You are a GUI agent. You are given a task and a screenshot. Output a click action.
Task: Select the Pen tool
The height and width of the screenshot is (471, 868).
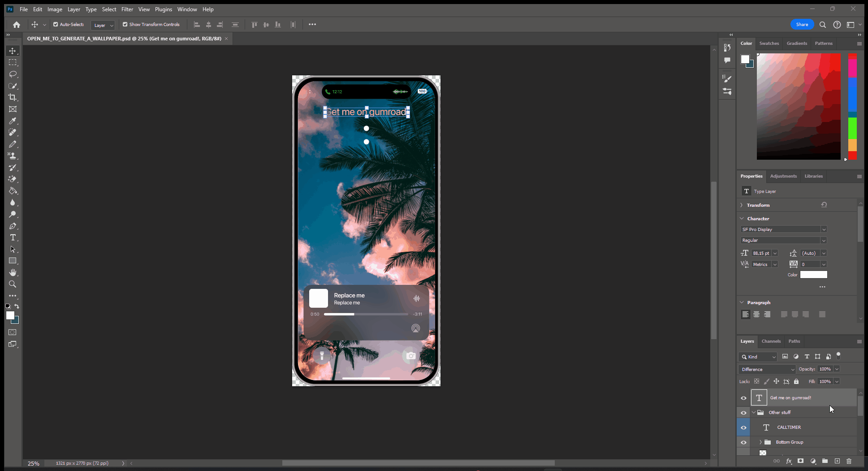click(13, 226)
